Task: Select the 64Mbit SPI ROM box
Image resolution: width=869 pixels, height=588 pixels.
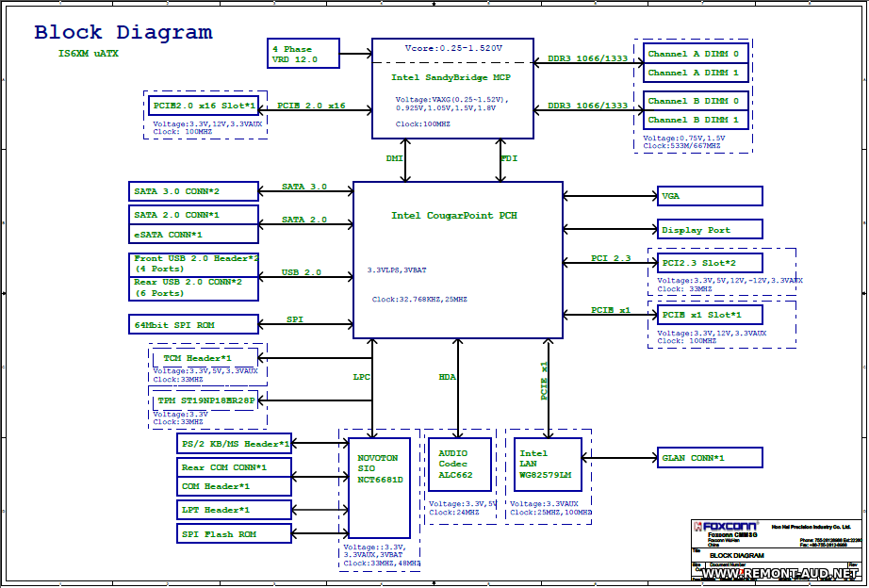Action: pyautogui.click(x=193, y=324)
